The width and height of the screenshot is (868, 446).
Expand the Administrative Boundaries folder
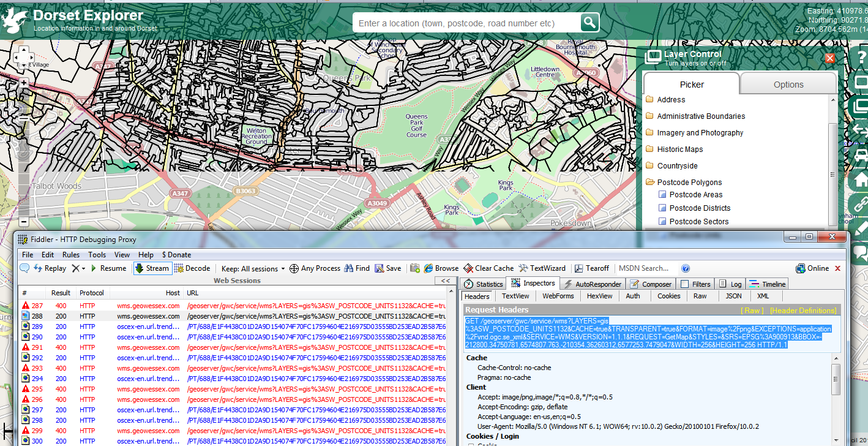(x=695, y=116)
